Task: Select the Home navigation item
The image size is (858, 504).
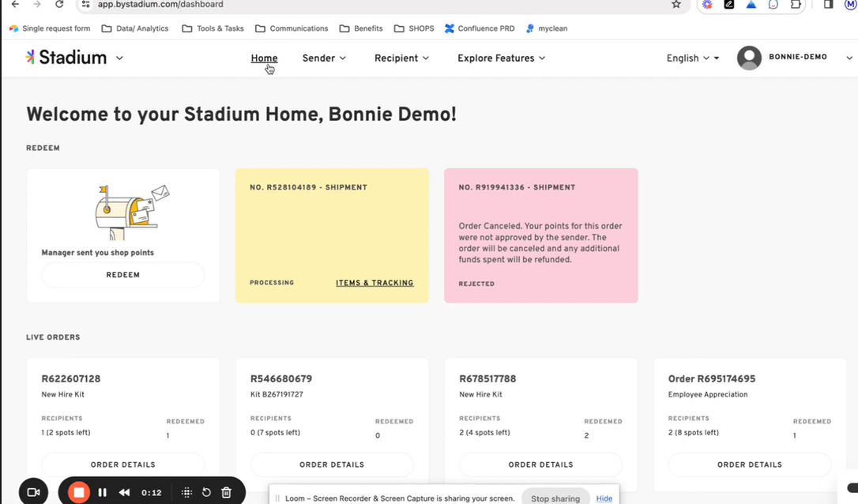Action: [264, 58]
